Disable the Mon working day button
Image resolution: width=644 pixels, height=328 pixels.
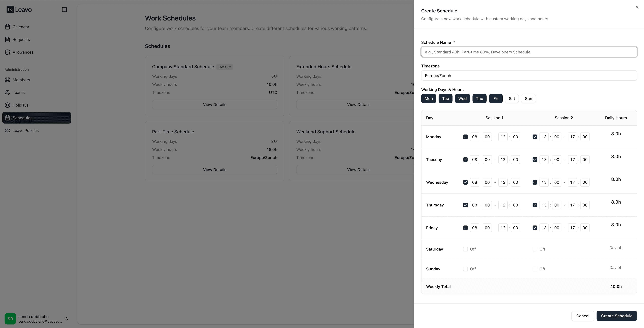pos(428,98)
